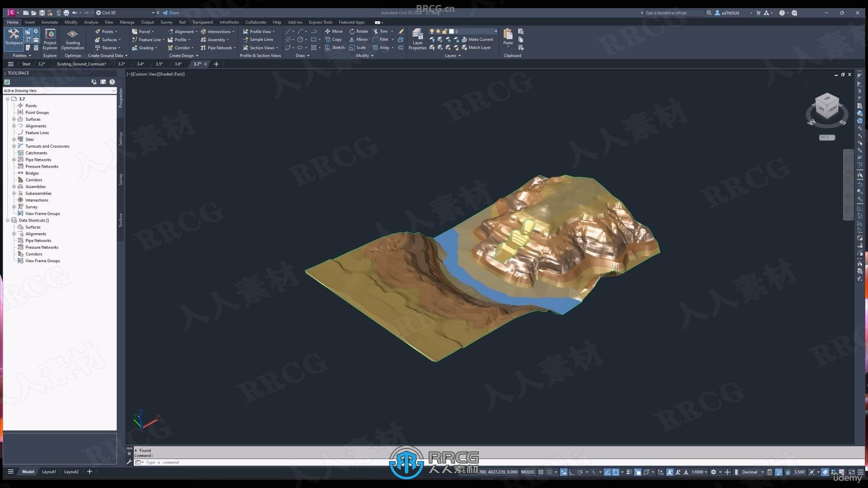Click the keyword search box

coord(674,13)
